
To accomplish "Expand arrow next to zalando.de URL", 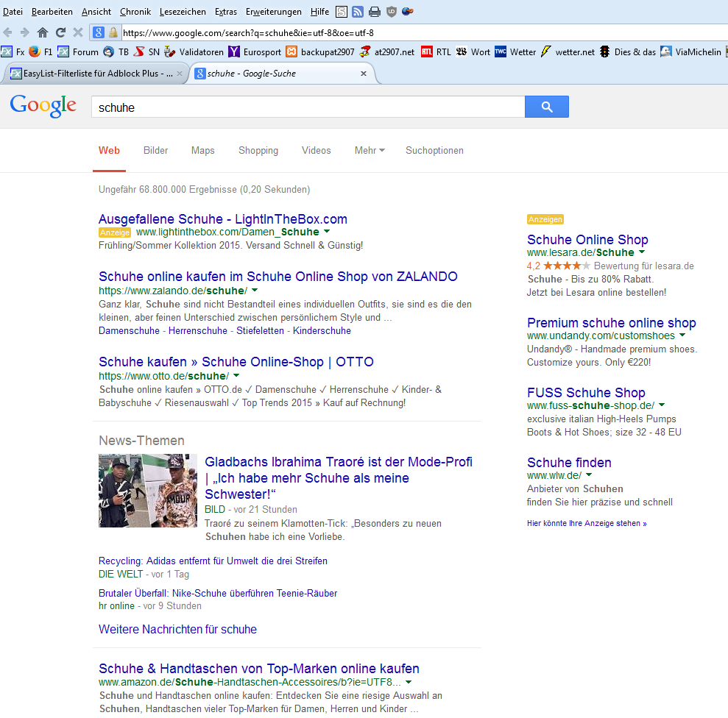I will pyautogui.click(x=255, y=290).
